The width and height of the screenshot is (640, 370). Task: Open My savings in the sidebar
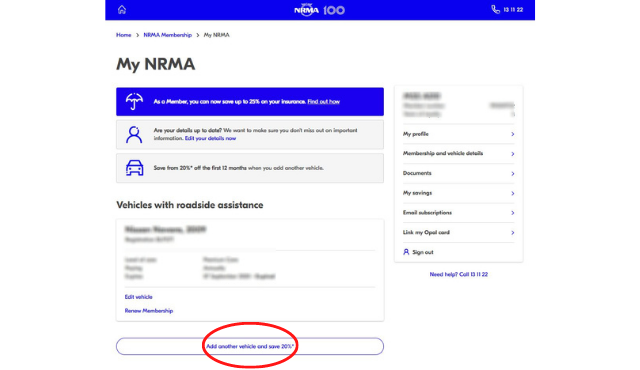(458, 193)
